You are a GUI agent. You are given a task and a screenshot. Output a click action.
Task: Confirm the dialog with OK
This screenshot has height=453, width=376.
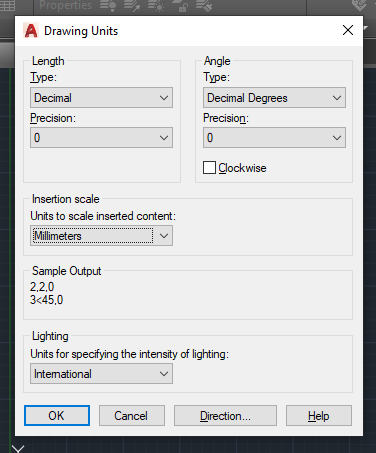[57, 416]
